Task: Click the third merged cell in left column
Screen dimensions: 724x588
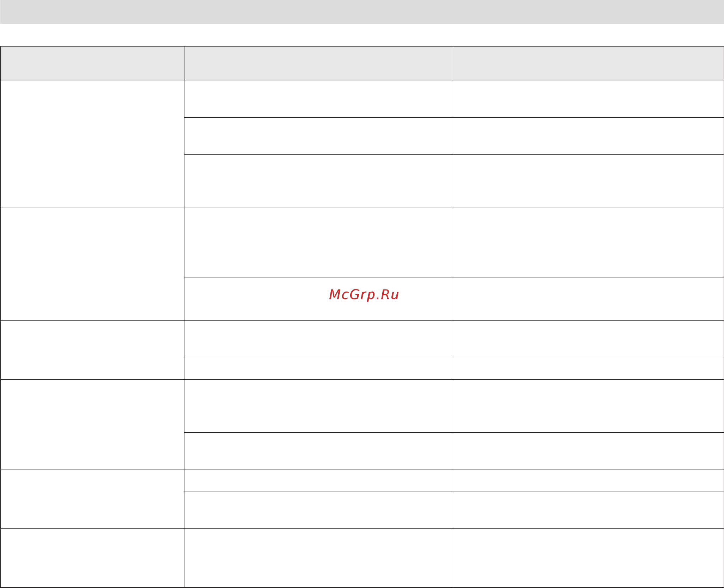Action: (92, 350)
